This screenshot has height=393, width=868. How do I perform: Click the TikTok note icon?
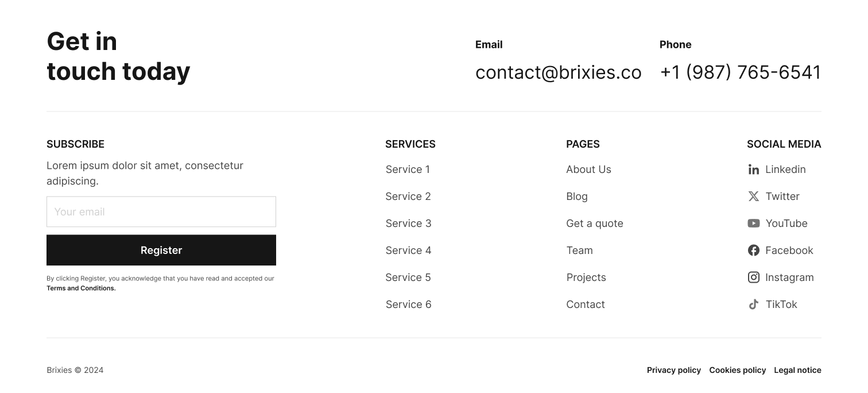754,305
